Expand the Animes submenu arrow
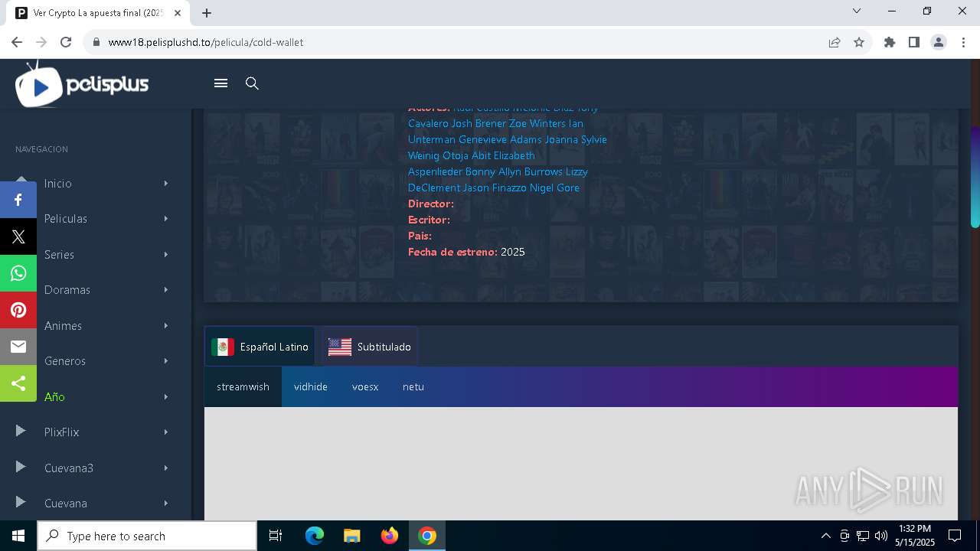Screen dimensions: 980x551 (x=165, y=326)
